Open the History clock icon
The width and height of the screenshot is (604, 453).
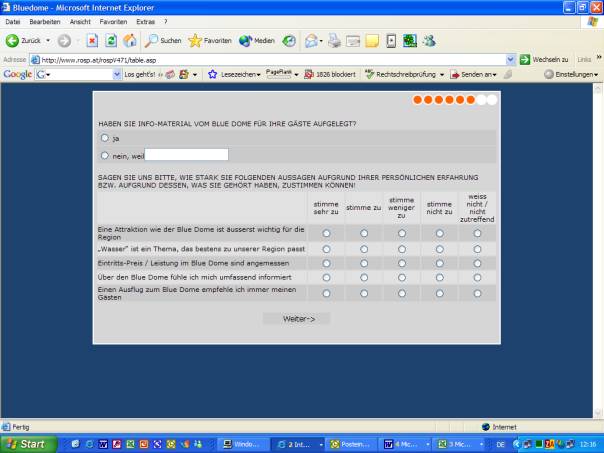[x=289, y=40]
